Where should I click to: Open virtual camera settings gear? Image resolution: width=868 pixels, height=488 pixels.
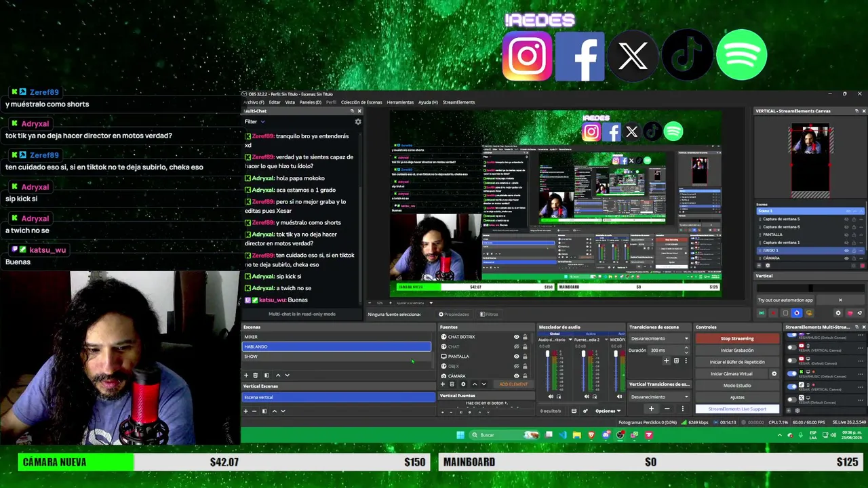774,373
